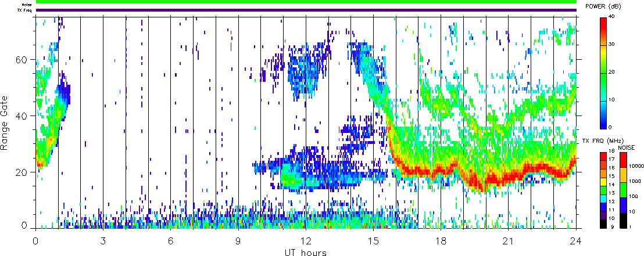Click the 9 tick on UT hours axis
644x256 pixels.
(x=238, y=240)
